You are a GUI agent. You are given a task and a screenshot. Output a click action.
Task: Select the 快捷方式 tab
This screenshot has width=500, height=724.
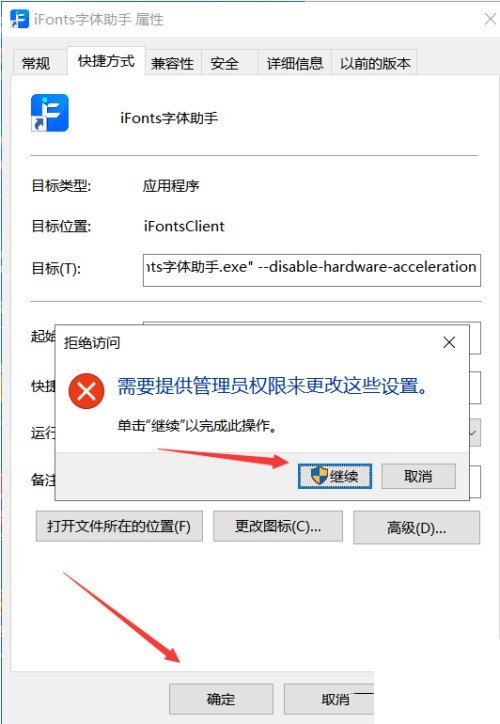pyautogui.click(x=106, y=60)
